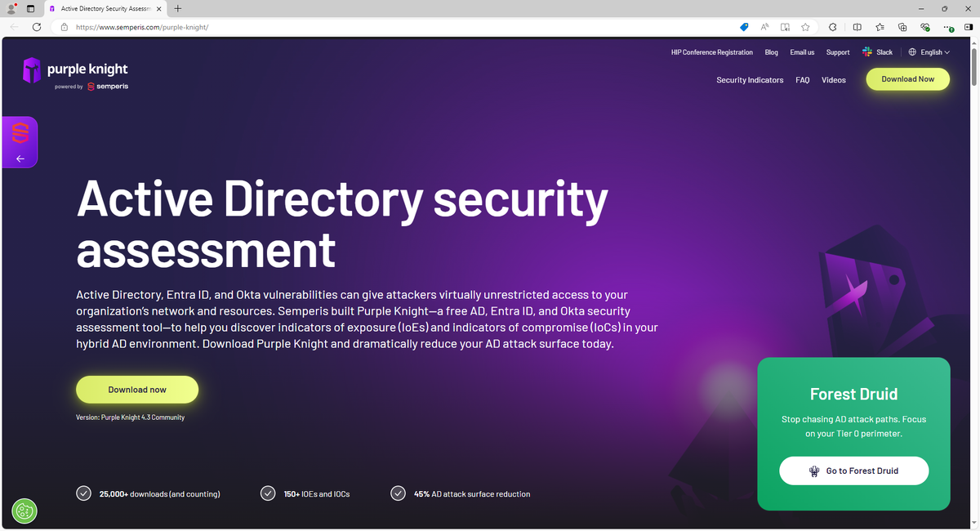This screenshot has height=531, width=980.
Task: Click the left arrow on purple side tab
Action: click(x=20, y=158)
